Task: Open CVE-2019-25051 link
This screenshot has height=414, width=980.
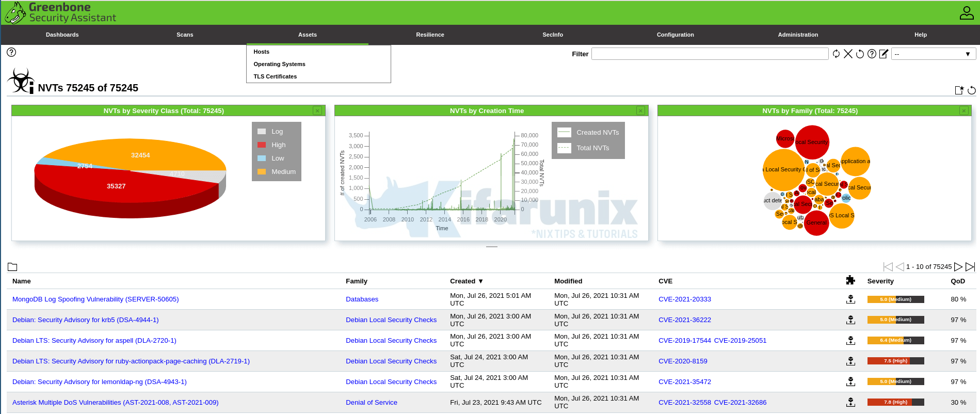Action: (740, 341)
